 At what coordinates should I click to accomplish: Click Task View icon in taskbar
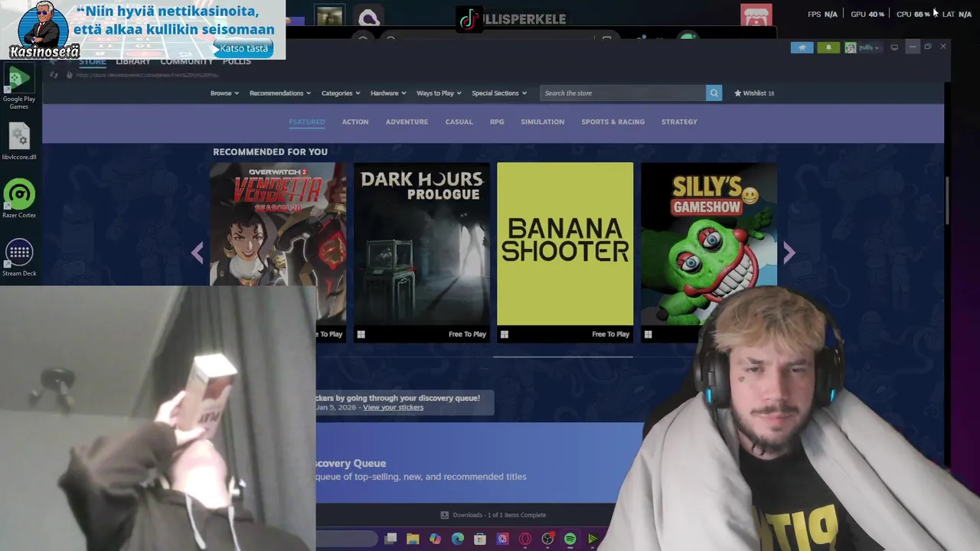tap(390, 539)
